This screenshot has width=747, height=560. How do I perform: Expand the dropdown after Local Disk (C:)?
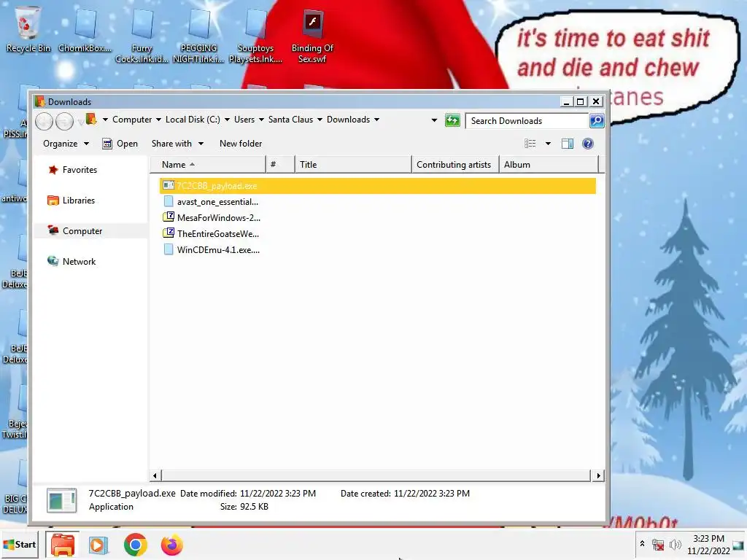(x=228, y=120)
